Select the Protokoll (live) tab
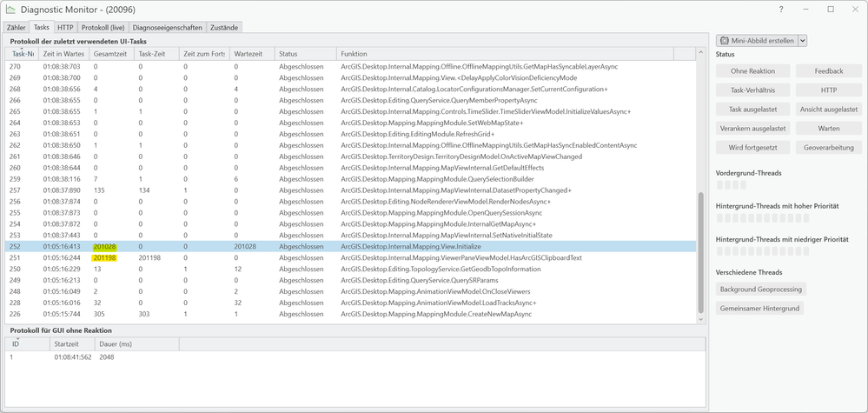The height and width of the screenshot is (413, 868). [103, 28]
